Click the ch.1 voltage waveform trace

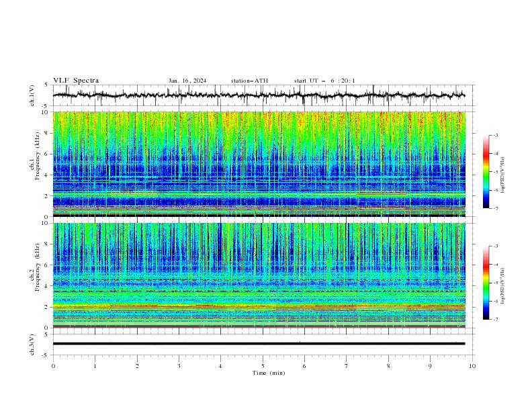259,95
